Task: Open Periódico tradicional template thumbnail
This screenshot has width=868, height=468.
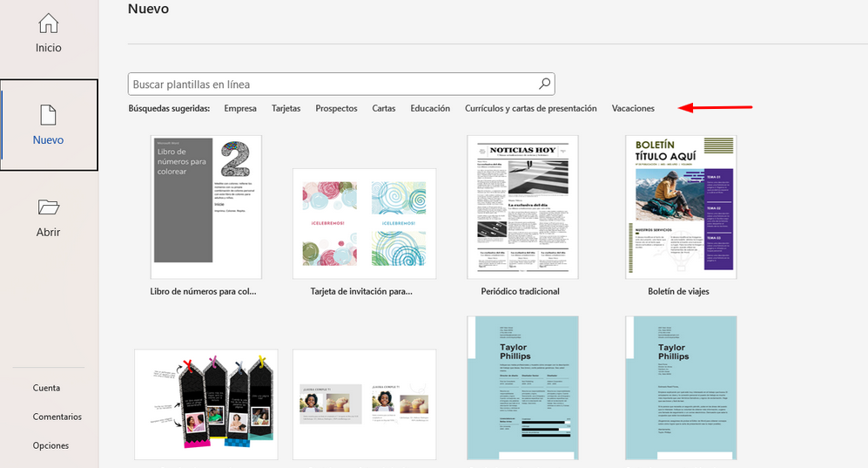Action: pyautogui.click(x=522, y=207)
